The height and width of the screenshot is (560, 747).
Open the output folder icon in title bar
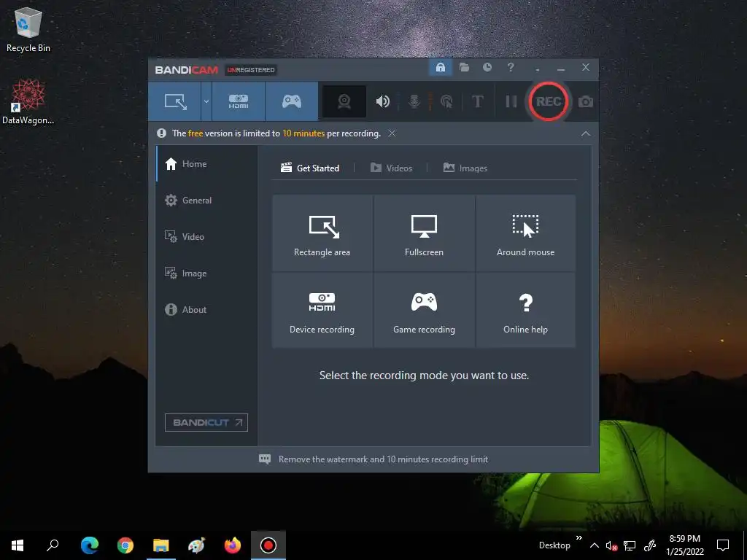point(464,68)
